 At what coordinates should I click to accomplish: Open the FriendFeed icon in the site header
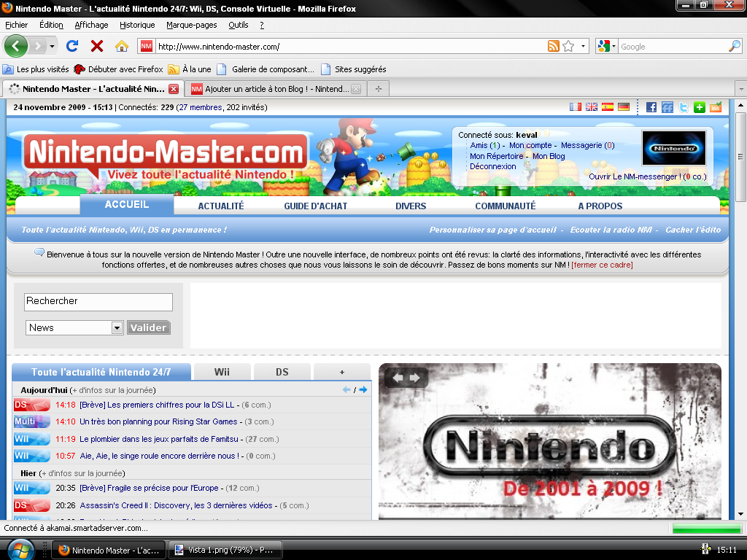[x=667, y=107]
